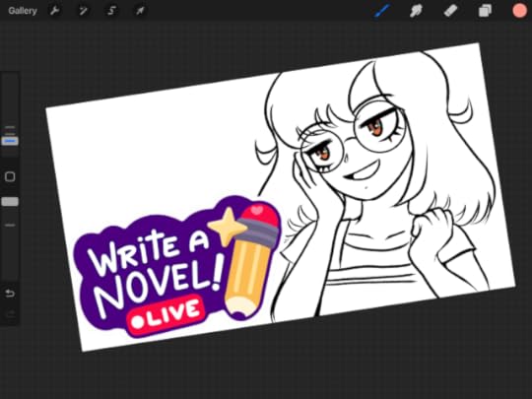This screenshot has height=399, width=532.
Task: Tap the square Modify button in sidebar
Action: pyautogui.click(x=10, y=176)
